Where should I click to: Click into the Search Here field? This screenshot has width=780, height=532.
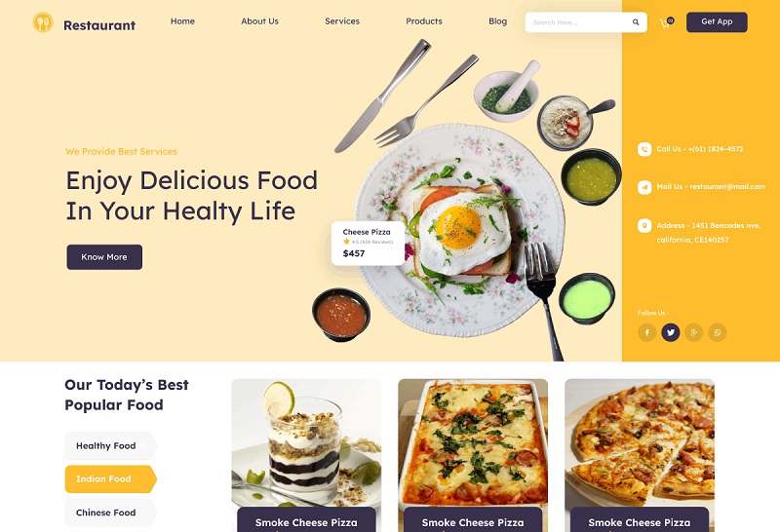coord(577,22)
